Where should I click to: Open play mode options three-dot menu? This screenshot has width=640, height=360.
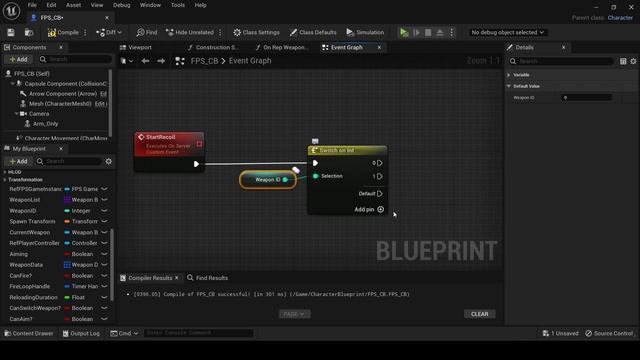[451, 32]
